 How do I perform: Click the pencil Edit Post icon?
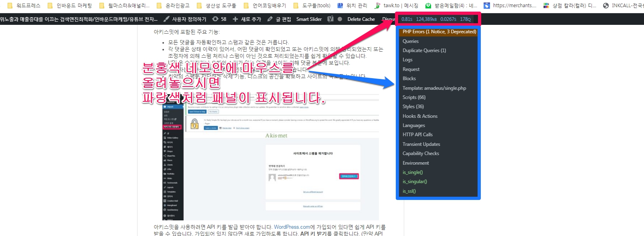[270, 19]
